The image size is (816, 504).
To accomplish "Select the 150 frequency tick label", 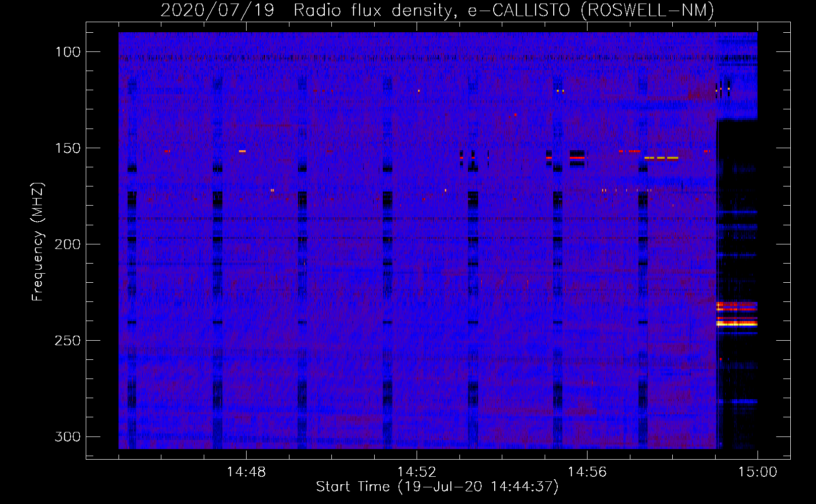I will point(68,148).
